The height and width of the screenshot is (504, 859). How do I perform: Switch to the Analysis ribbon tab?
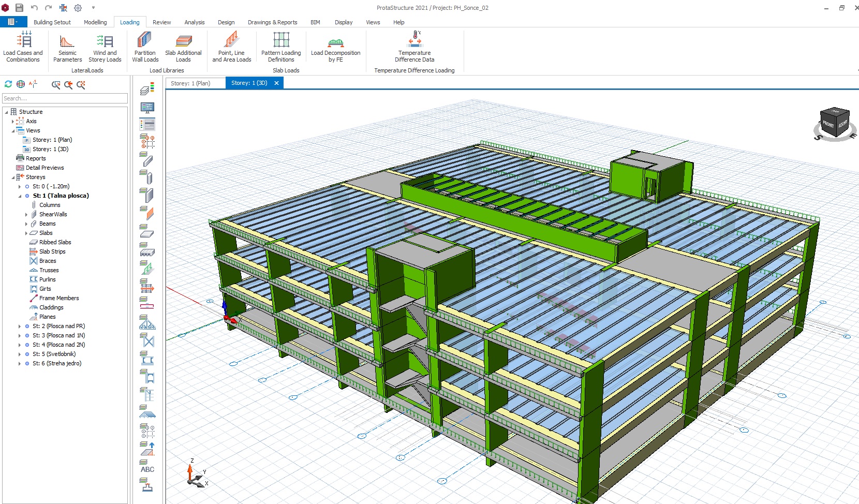tap(194, 22)
